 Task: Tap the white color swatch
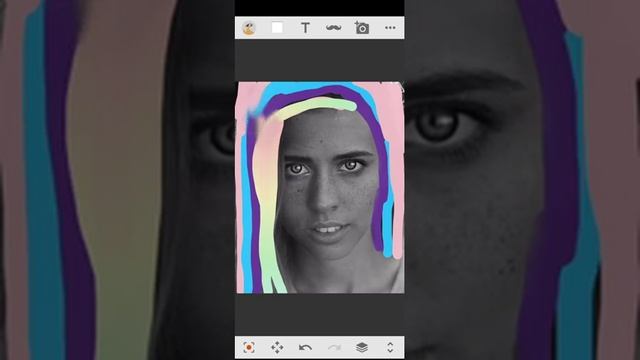point(277,28)
